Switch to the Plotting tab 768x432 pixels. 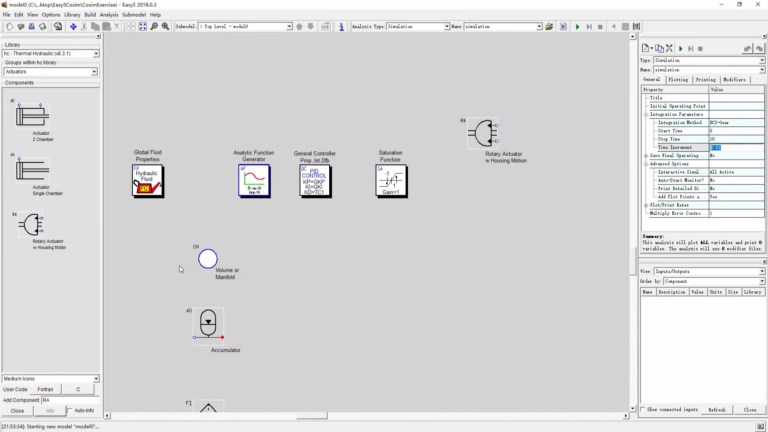678,79
